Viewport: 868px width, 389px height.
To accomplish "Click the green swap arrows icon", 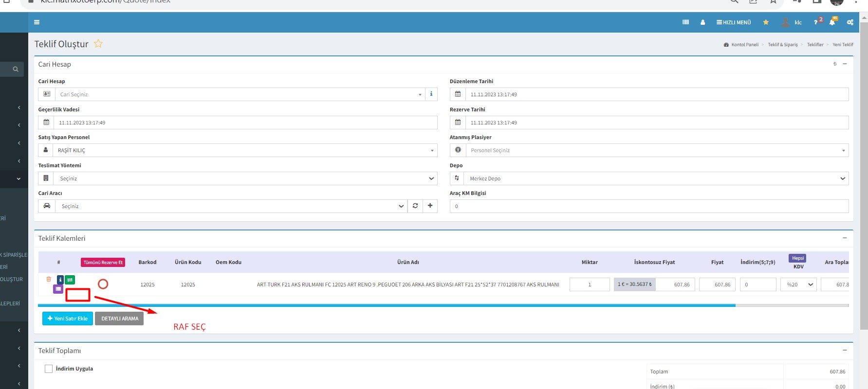I will click(x=70, y=280).
